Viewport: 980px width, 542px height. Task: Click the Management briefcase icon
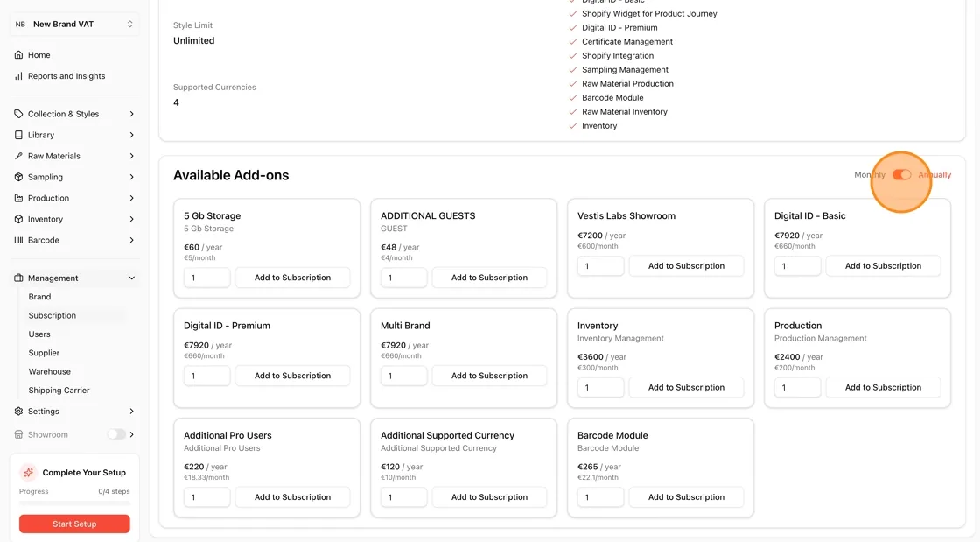pos(18,278)
